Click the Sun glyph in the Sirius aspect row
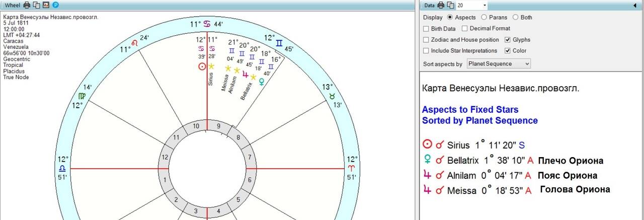Image resolution: width=644 pixels, height=220 pixels. pyautogui.click(x=427, y=145)
